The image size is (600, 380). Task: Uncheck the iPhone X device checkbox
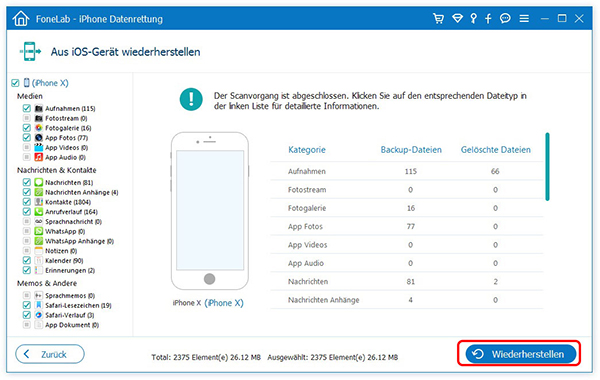pos(15,83)
